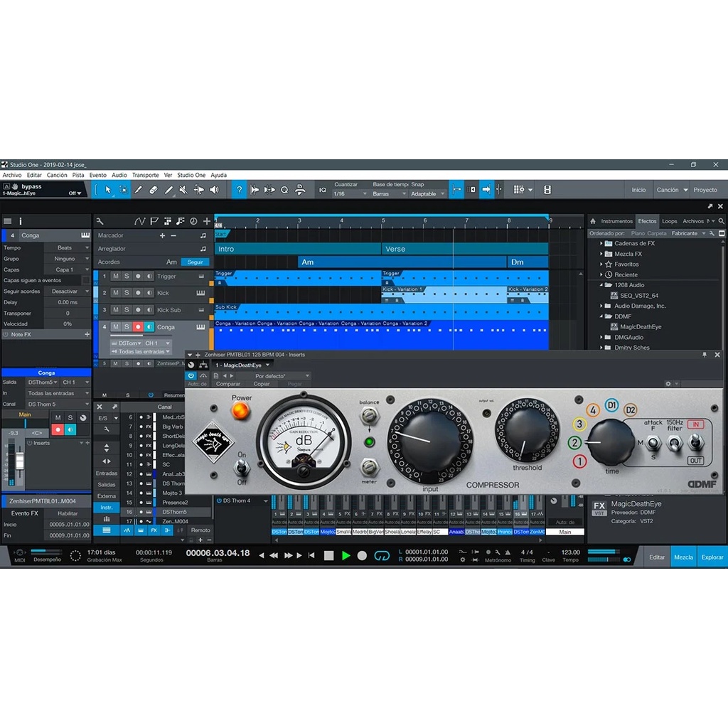Open the Canción menu in menu bar
728x728 pixels.
coord(57,176)
